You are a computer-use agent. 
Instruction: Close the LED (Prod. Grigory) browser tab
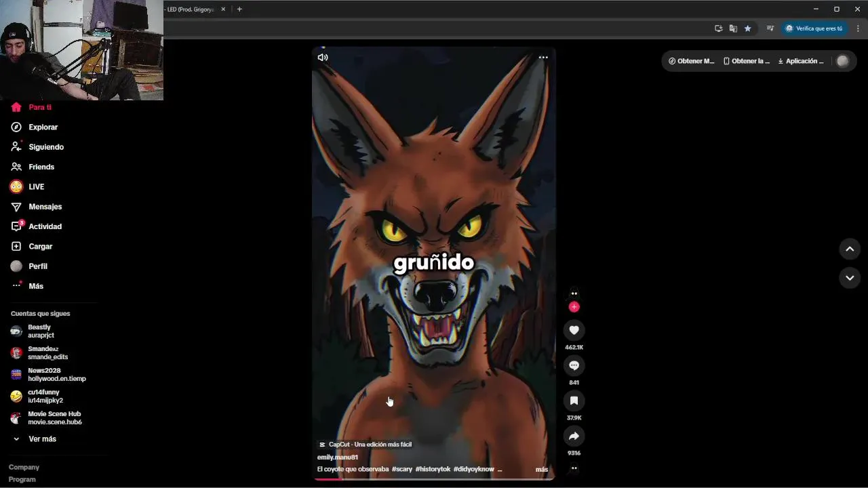coord(223,9)
